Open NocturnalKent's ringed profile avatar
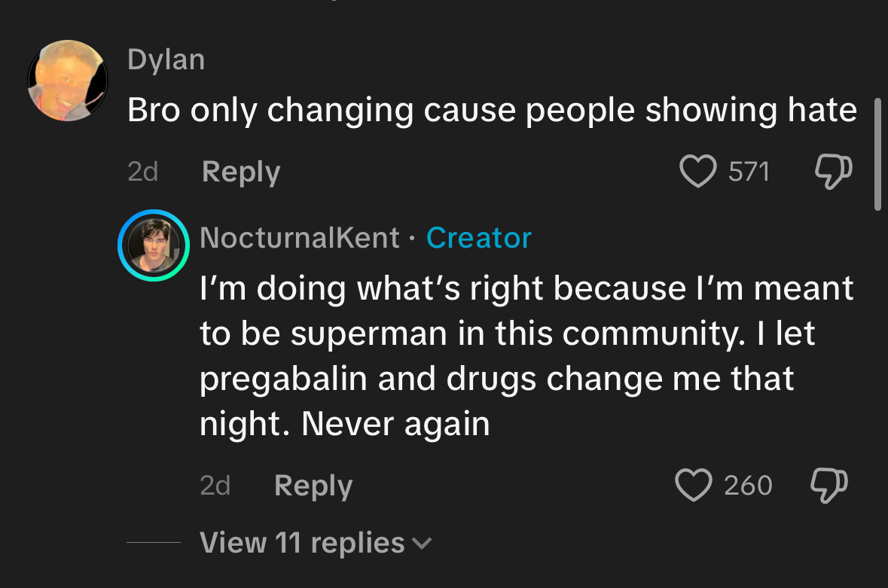Viewport: 888px width, 588px height. (153, 245)
